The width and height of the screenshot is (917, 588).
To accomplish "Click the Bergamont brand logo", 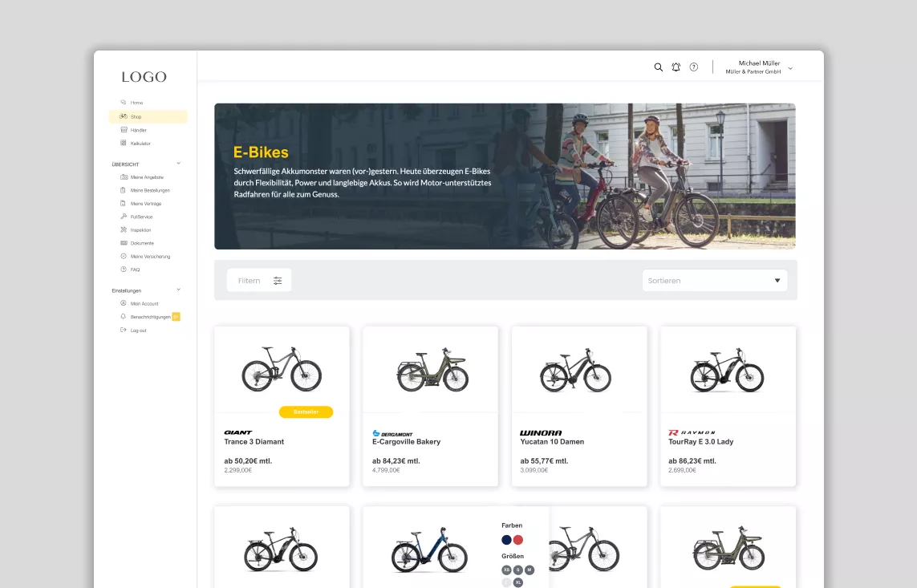I will [392, 434].
